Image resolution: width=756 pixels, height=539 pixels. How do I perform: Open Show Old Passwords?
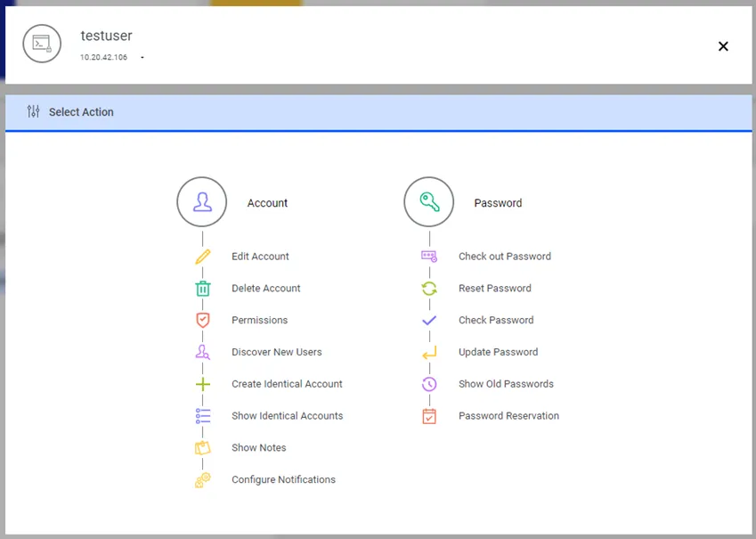pos(506,384)
